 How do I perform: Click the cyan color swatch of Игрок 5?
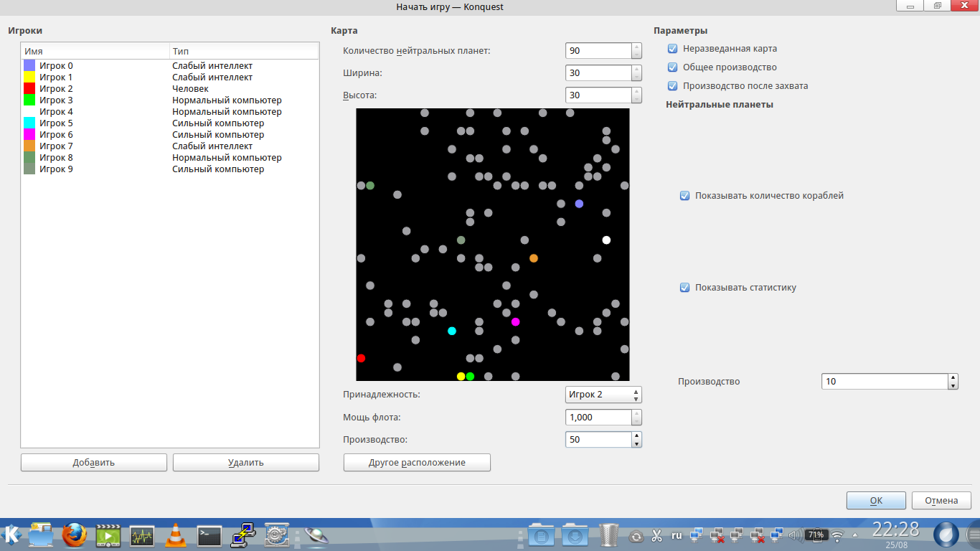(29, 123)
